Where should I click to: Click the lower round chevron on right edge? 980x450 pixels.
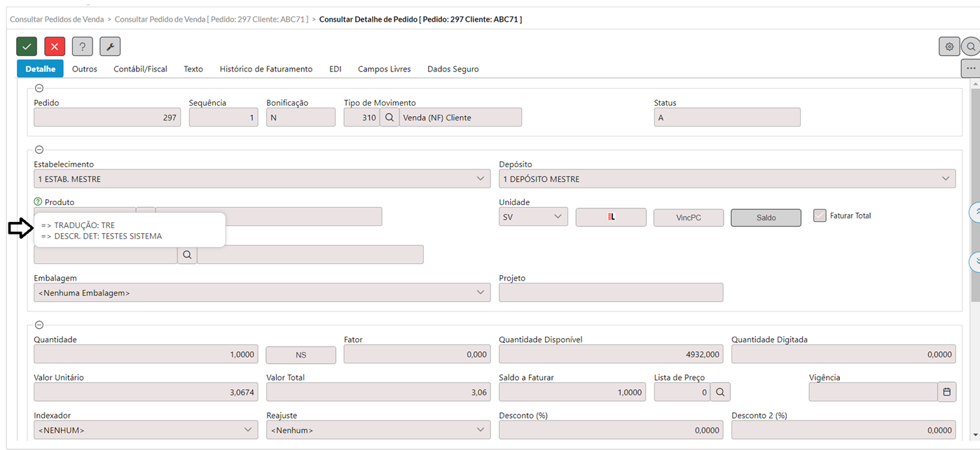975,262
